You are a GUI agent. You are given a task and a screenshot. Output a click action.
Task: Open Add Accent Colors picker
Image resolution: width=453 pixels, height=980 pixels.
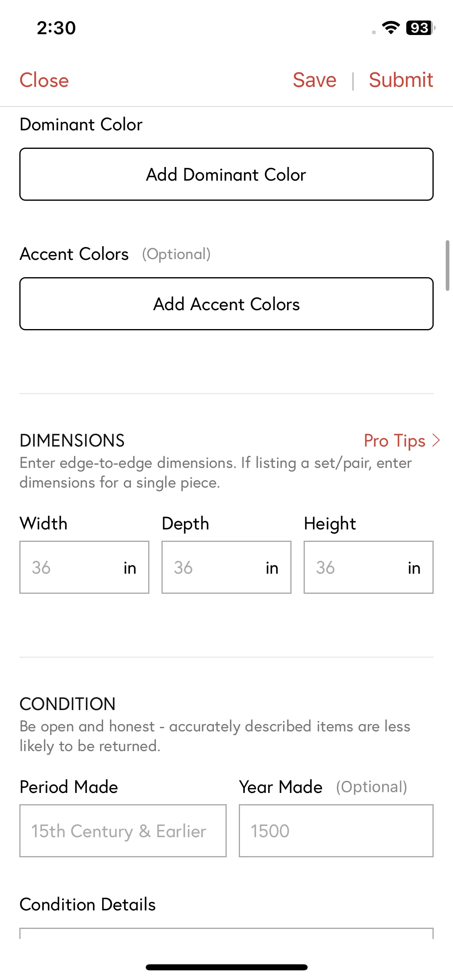(x=226, y=304)
